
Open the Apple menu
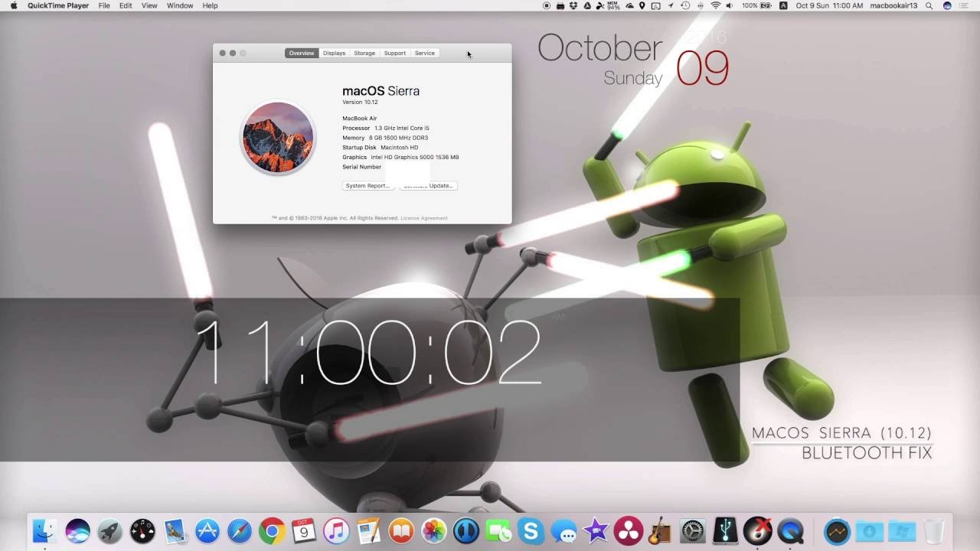(x=13, y=5)
